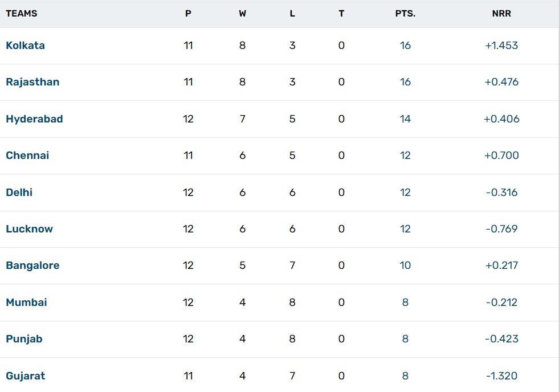Click the TEAMS column header
This screenshot has height=392, width=559.
click(x=22, y=14)
